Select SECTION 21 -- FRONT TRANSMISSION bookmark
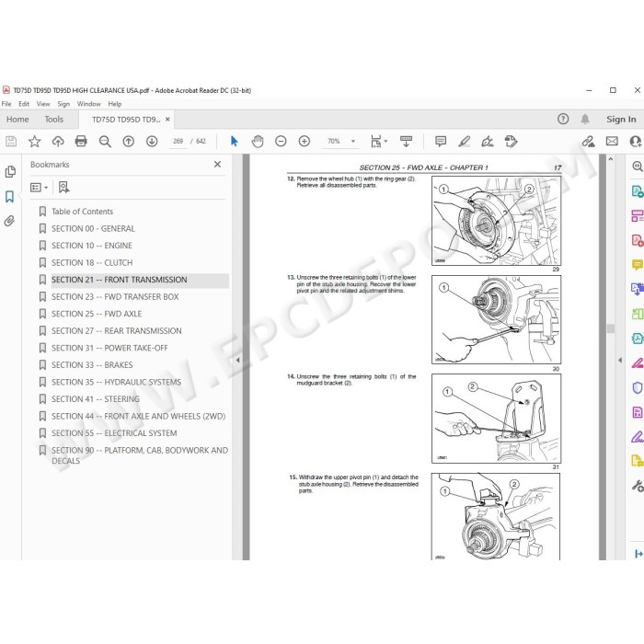The width and height of the screenshot is (644, 644). click(x=119, y=280)
